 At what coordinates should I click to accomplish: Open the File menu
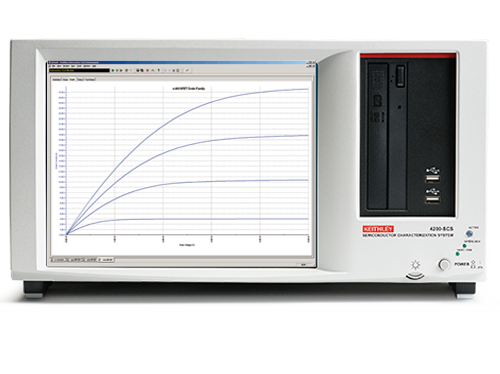54,66
